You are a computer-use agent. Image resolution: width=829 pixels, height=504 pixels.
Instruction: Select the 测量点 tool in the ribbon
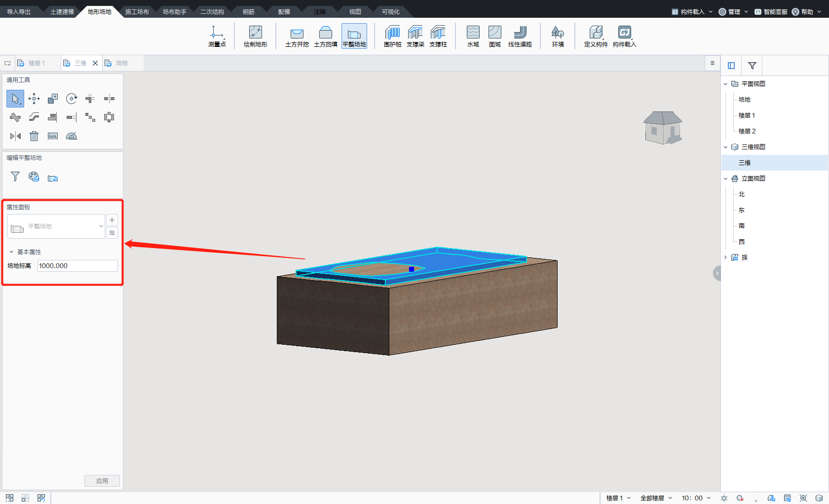click(x=217, y=36)
